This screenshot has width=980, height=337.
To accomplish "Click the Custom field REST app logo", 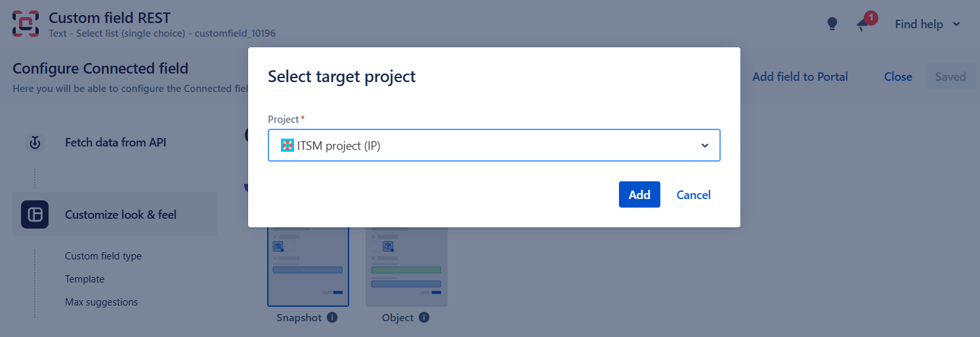I will tap(26, 24).
